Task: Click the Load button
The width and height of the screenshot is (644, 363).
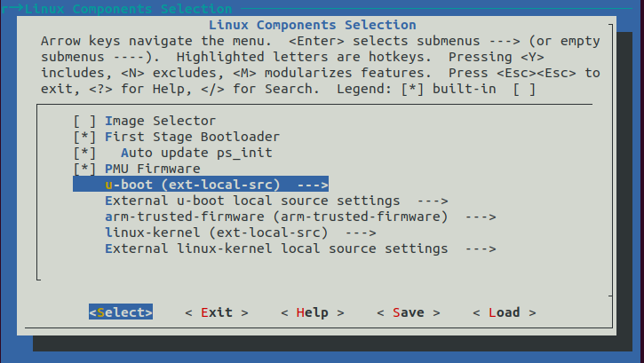Action: [x=504, y=312]
